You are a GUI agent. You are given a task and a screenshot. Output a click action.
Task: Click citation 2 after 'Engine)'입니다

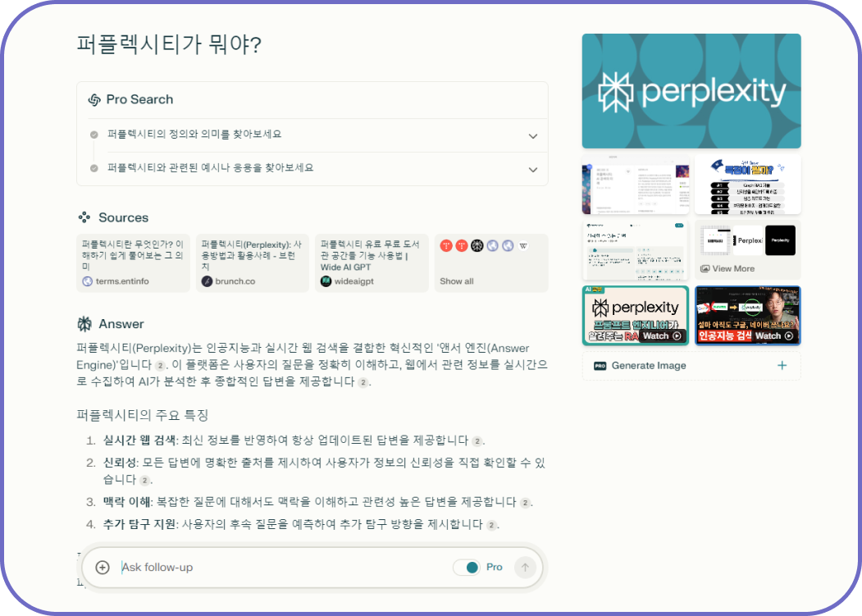click(x=159, y=366)
